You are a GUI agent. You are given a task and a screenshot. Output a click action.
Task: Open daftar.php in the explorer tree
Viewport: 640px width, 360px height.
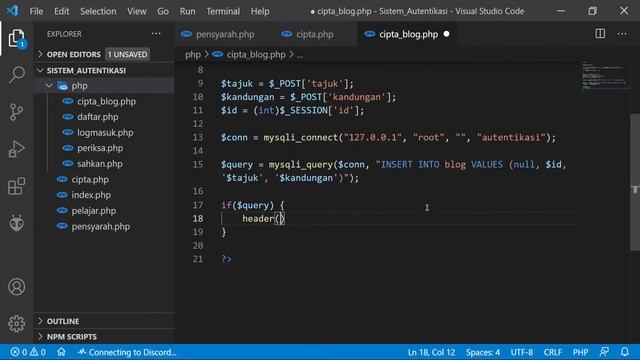point(98,117)
